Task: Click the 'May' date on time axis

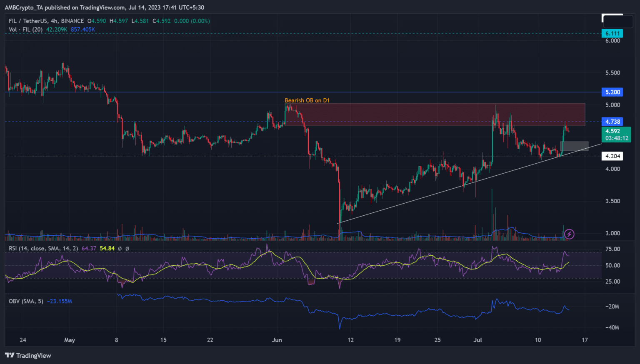Action: coord(70,340)
